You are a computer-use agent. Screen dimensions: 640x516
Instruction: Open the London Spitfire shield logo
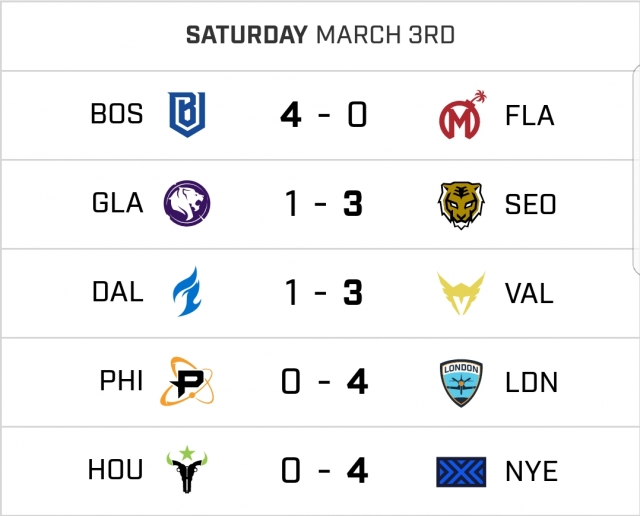point(461,382)
